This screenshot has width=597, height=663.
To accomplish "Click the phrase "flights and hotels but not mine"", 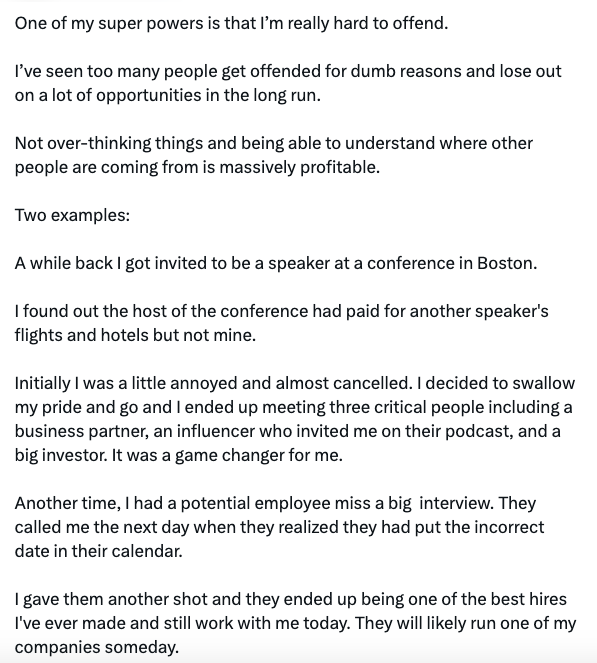I will click(x=135, y=335).
